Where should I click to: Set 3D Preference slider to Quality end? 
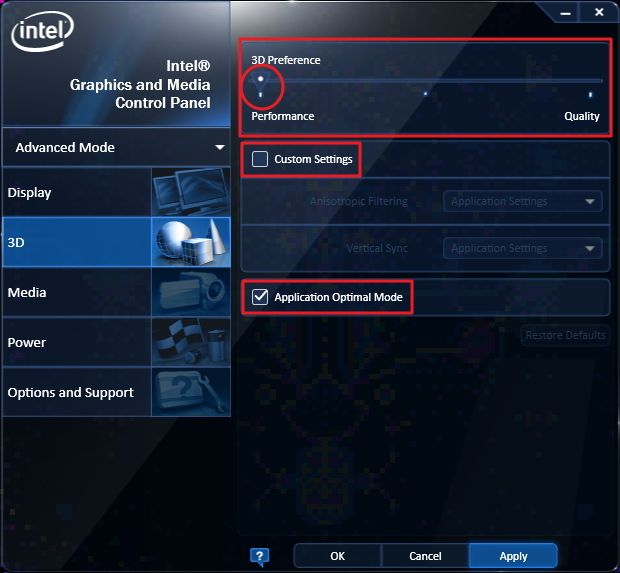tap(590, 94)
